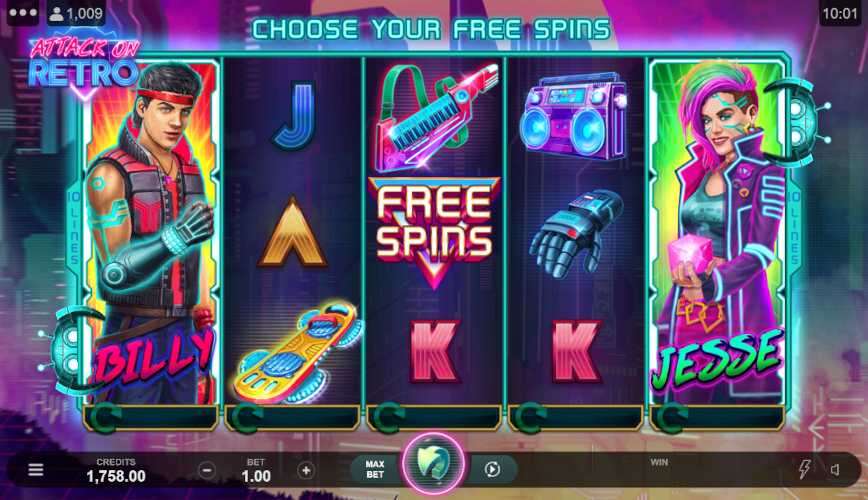
Task: Decrease bet with the minus button
Action: click(x=207, y=471)
